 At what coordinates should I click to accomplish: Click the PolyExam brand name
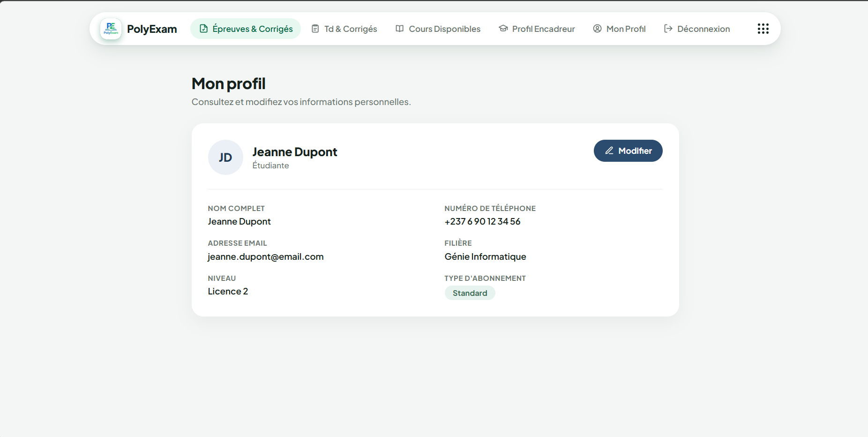point(152,29)
